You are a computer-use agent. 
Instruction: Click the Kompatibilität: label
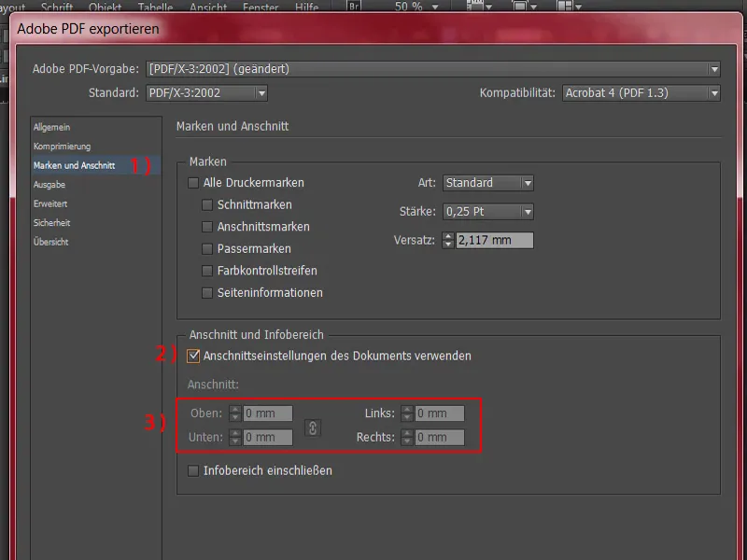pos(517,92)
